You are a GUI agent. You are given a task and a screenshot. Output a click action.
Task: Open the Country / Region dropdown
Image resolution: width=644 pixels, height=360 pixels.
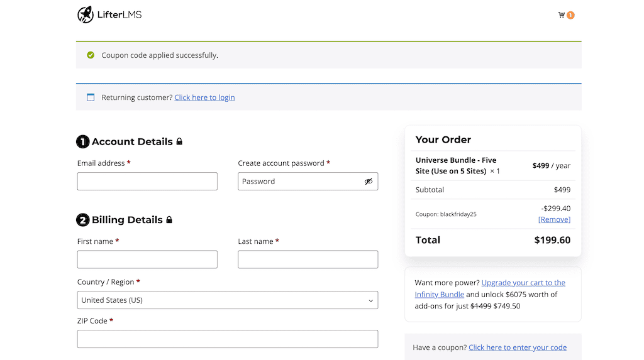click(228, 300)
